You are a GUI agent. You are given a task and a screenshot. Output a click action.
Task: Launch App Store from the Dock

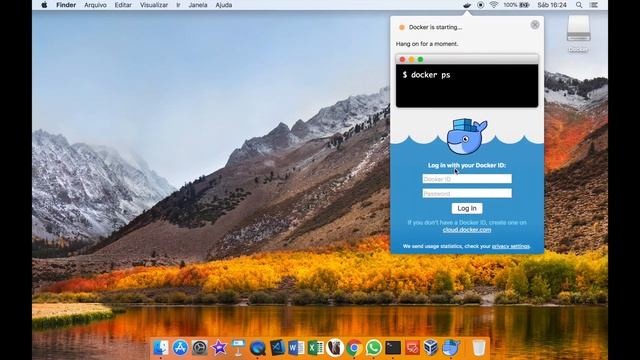pos(180,348)
